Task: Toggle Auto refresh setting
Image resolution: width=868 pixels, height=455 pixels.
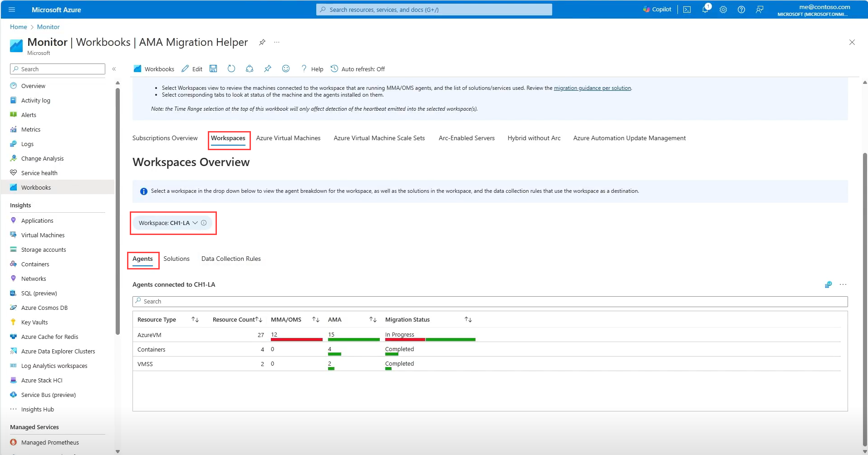Action: 358,69
